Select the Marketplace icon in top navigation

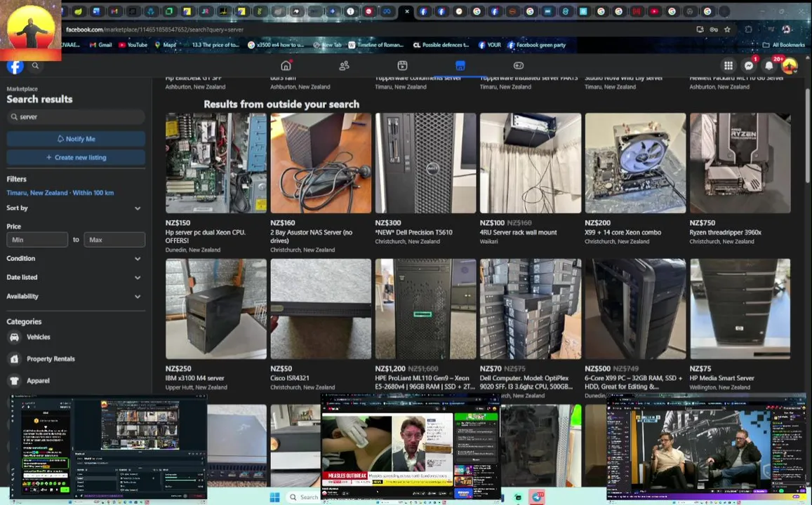[460, 65]
